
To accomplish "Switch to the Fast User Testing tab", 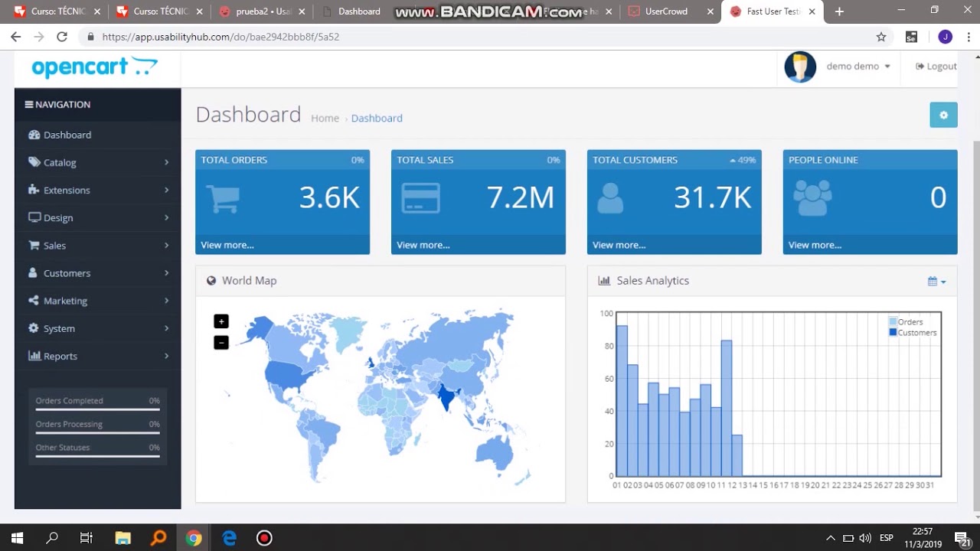I will [772, 11].
